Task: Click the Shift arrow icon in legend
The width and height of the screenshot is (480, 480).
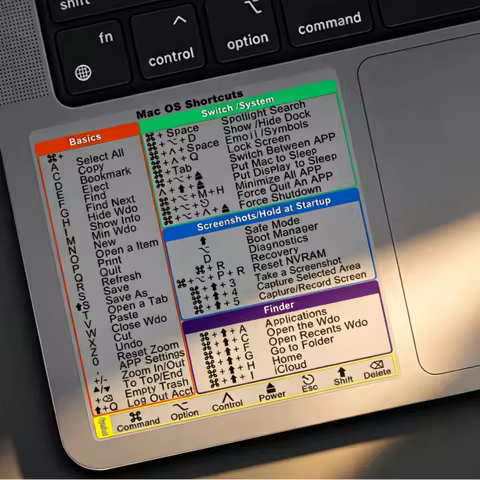Action: coord(341,372)
